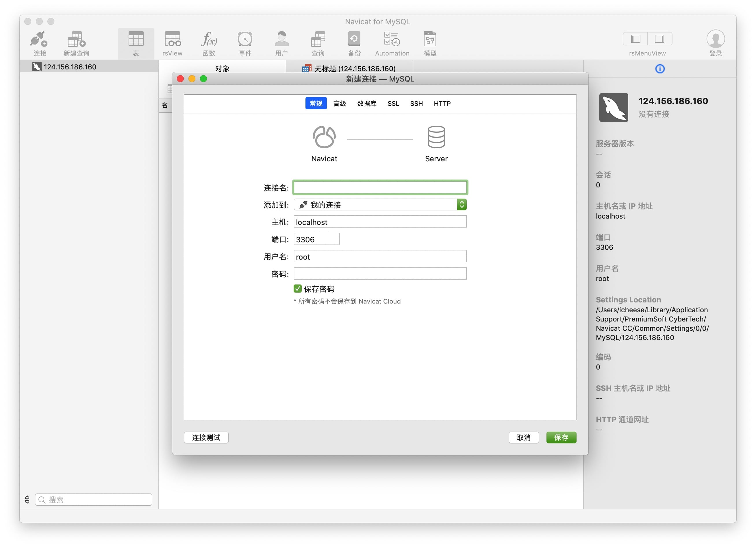
Task: Select the Table toolbar icon
Action: (x=136, y=40)
